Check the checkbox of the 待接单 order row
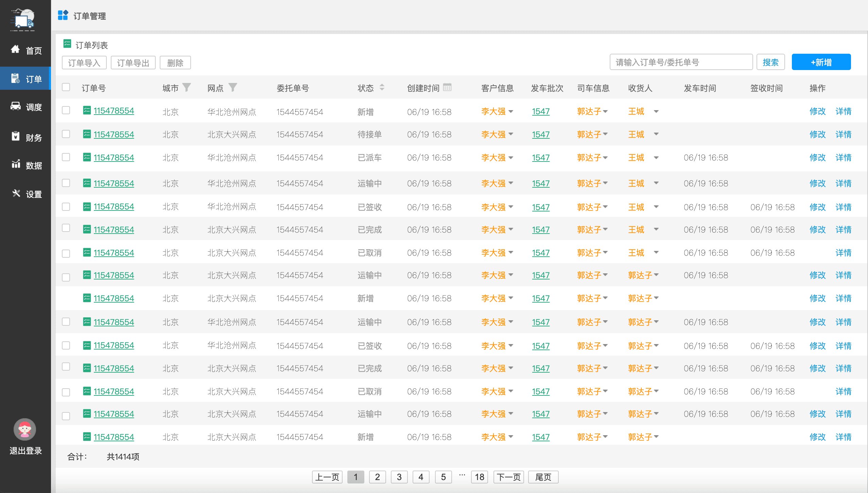The height and width of the screenshot is (493, 868). [x=66, y=134]
